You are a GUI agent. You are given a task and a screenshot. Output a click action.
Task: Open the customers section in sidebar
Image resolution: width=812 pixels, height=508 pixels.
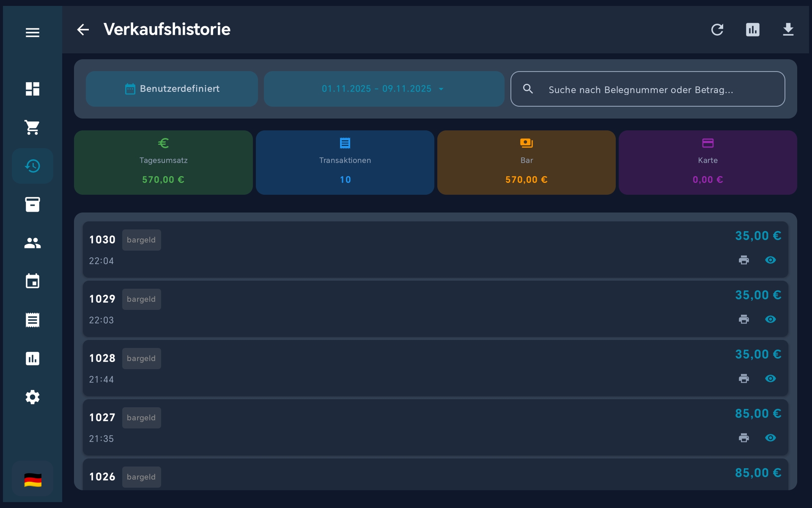tap(33, 243)
